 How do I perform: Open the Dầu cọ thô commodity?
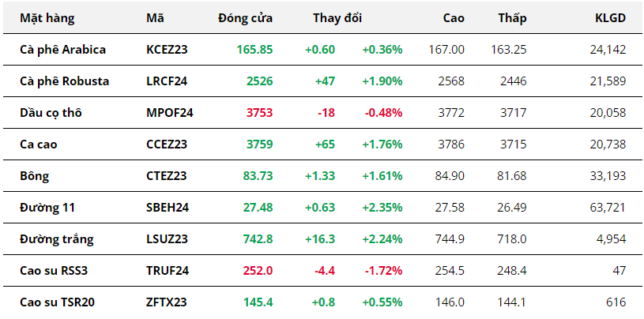(x=51, y=112)
